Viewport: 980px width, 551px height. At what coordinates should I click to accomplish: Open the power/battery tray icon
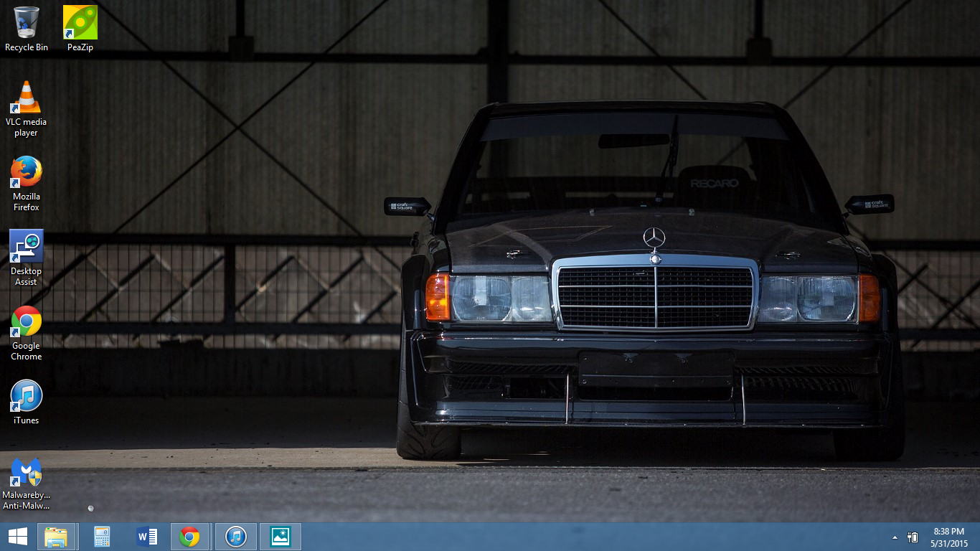click(x=913, y=537)
